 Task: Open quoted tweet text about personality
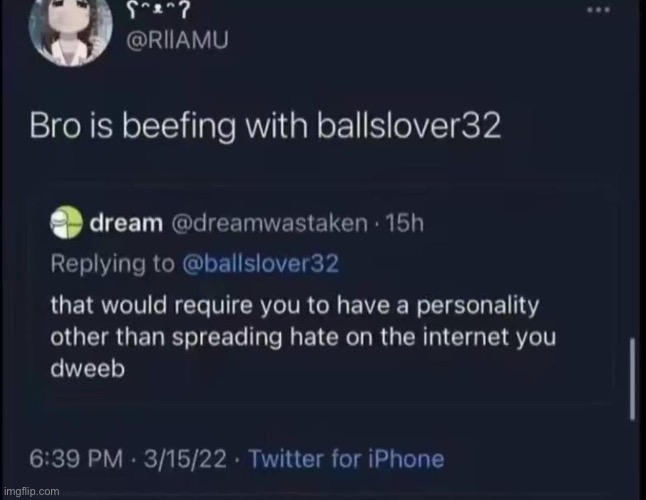pyautogui.click(x=303, y=337)
